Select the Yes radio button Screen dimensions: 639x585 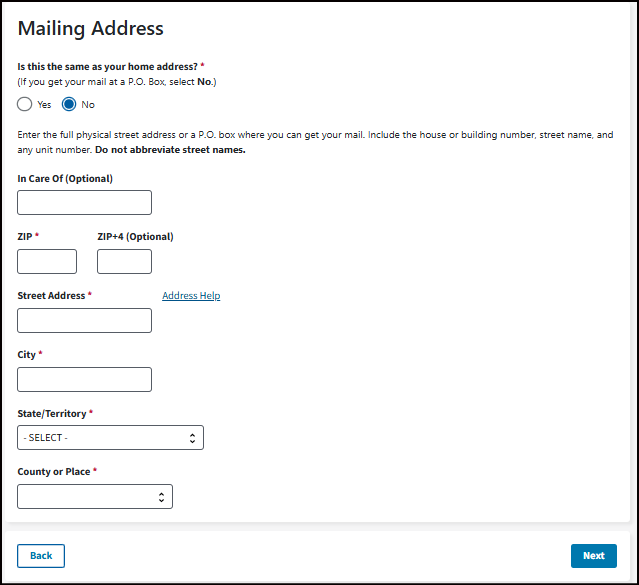[25, 104]
